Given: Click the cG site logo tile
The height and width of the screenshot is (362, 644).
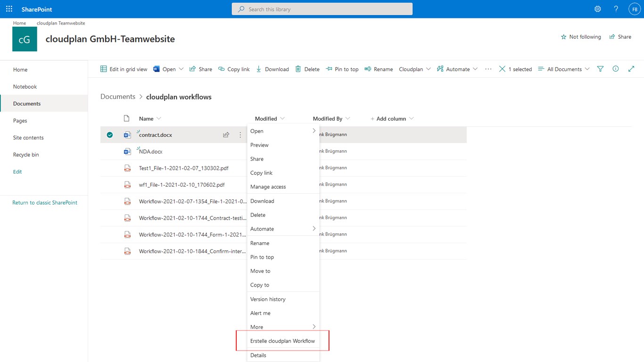Looking at the screenshot, I should 25,39.
